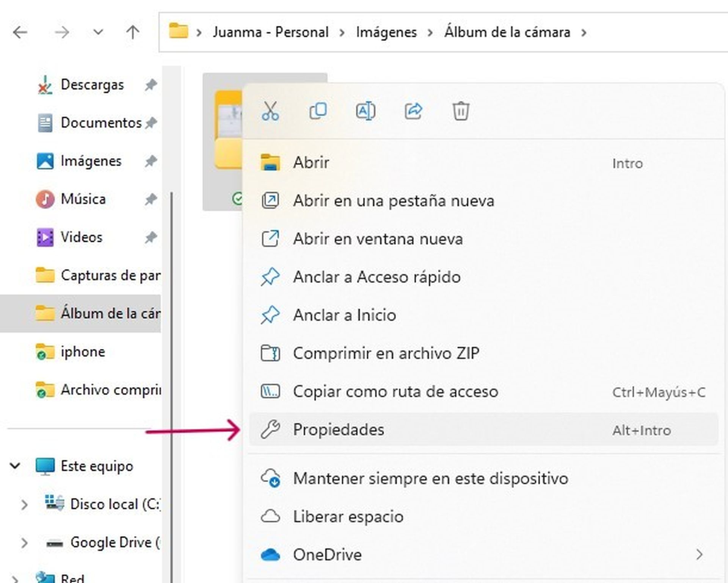Click Imágenes in the breadcrumb path
728x583 pixels.
coord(386,32)
